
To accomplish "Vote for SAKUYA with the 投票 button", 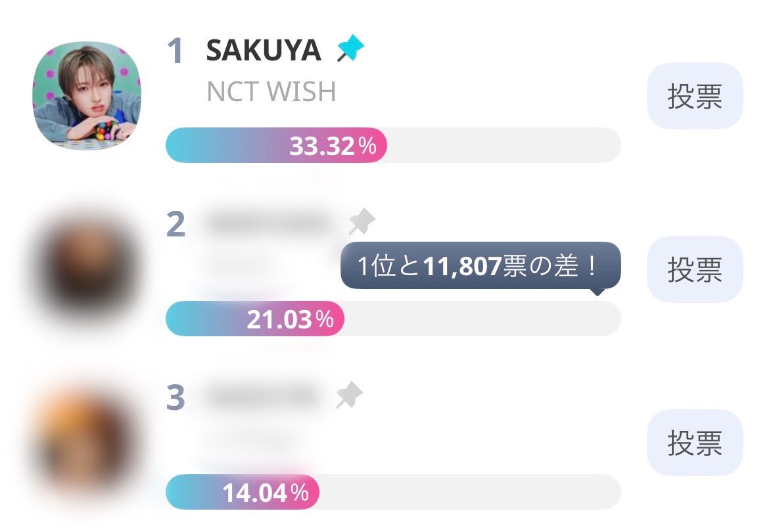I will point(694,96).
